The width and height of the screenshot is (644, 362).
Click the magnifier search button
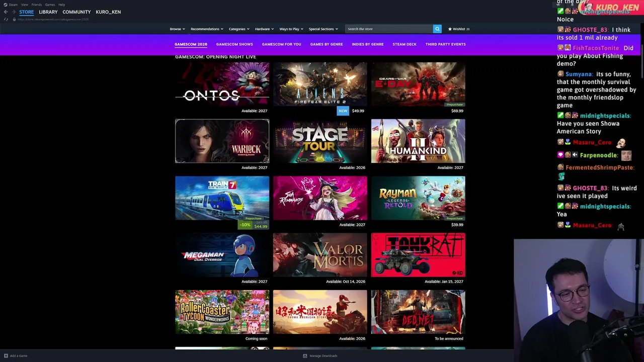pyautogui.click(x=437, y=29)
